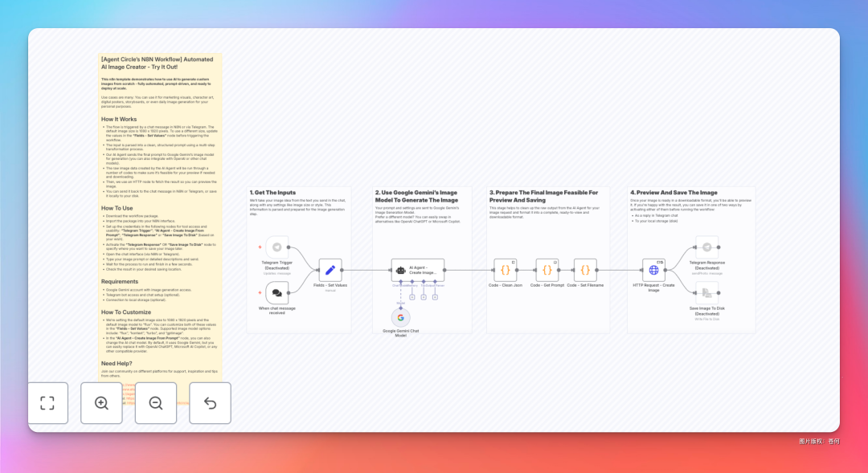Reset the canvas zoom with the undo arrow

point(210,403)
